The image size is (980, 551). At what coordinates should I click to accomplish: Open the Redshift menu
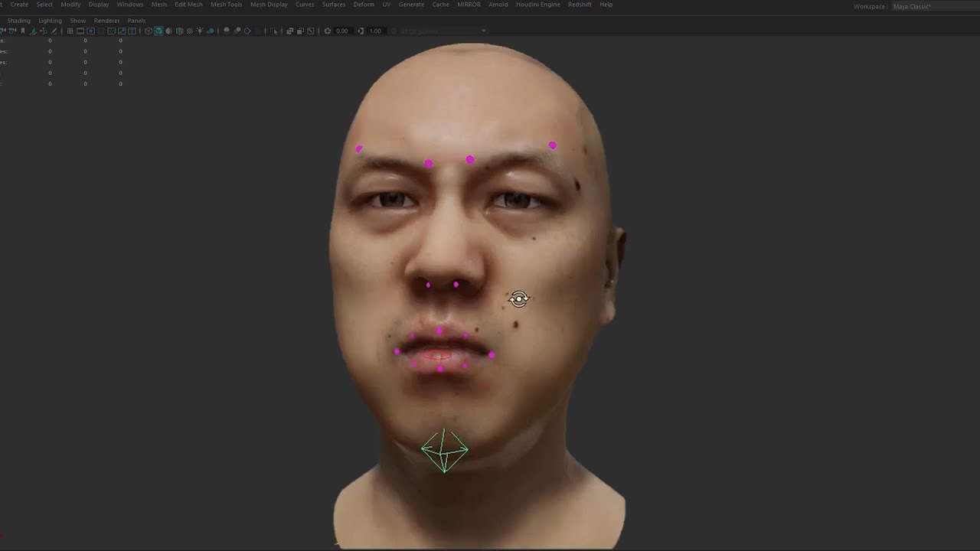[580, 5]
